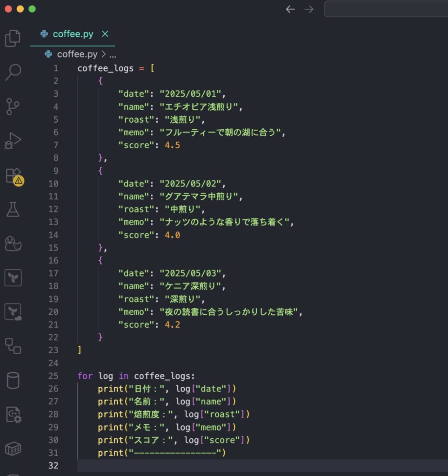Open the database cylinder panel
The width and height of the screenshot is (448, 476).
(x=13, y=380)
